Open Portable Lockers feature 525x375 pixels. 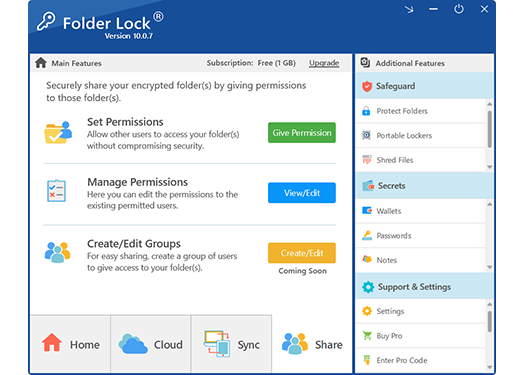click(x=421, y=135)
